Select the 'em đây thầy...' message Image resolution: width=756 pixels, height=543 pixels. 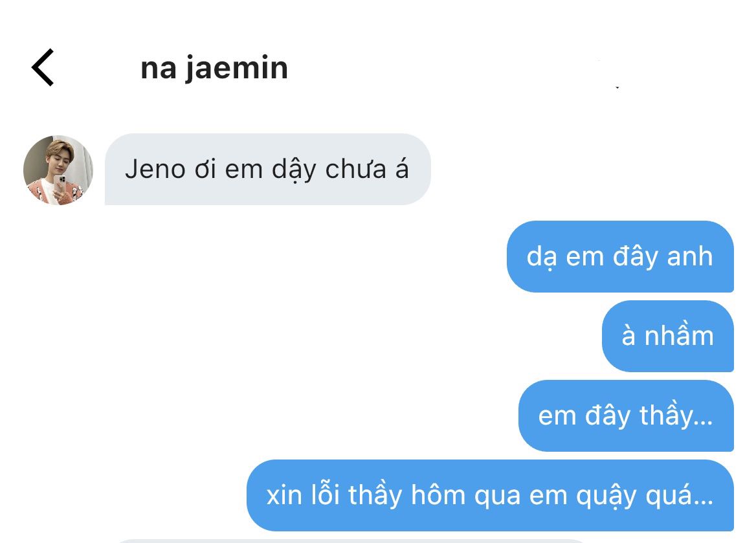tap(626, 416)
